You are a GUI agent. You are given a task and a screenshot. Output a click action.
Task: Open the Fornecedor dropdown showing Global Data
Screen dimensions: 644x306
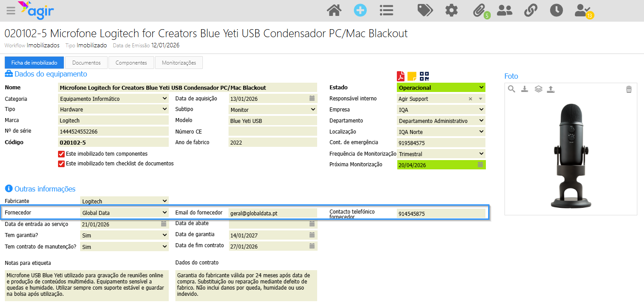pyautogui.click(x=124, y=213)
